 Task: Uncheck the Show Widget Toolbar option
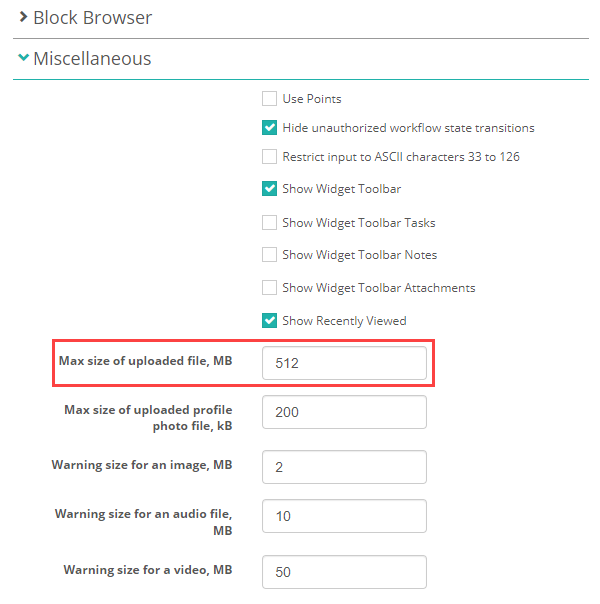point(269,188)
